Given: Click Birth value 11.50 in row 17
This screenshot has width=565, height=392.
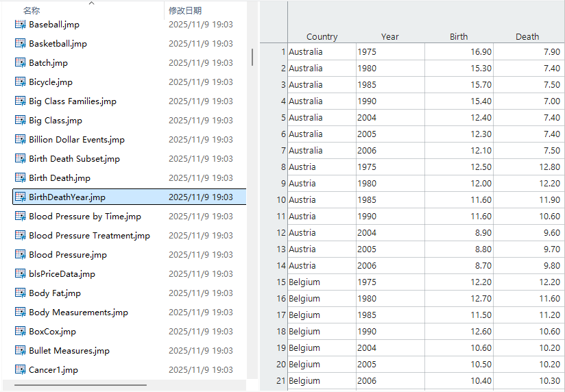Looking at the screenshot, I should 459,315.
